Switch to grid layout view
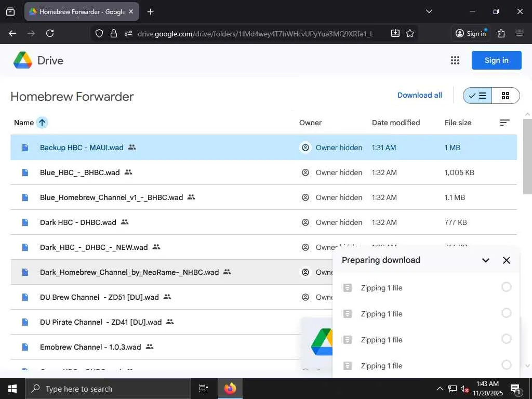The height and width of the screenshot is (399, 532). [506, 96]
